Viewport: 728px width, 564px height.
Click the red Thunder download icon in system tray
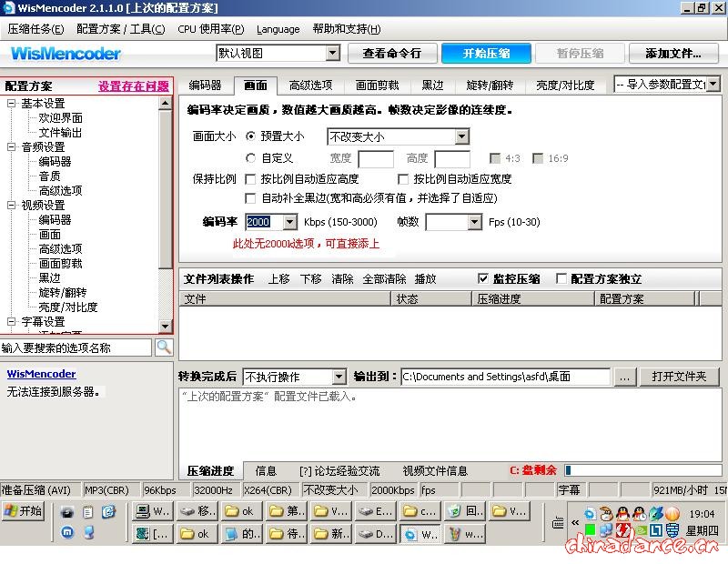pos(623,530)
